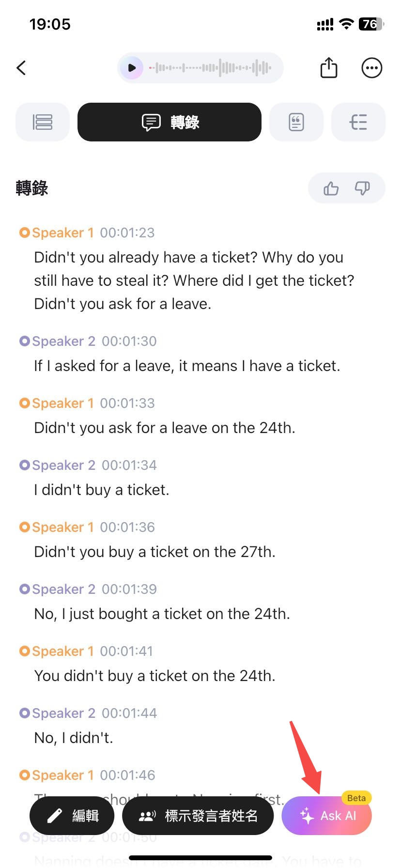Give a thumbs up to transcription
The image size is (401, 868).
click(x=331, y=188)
